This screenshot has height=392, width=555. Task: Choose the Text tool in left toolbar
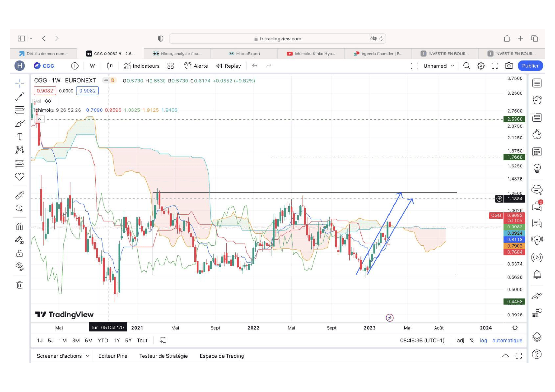point(20,137)
